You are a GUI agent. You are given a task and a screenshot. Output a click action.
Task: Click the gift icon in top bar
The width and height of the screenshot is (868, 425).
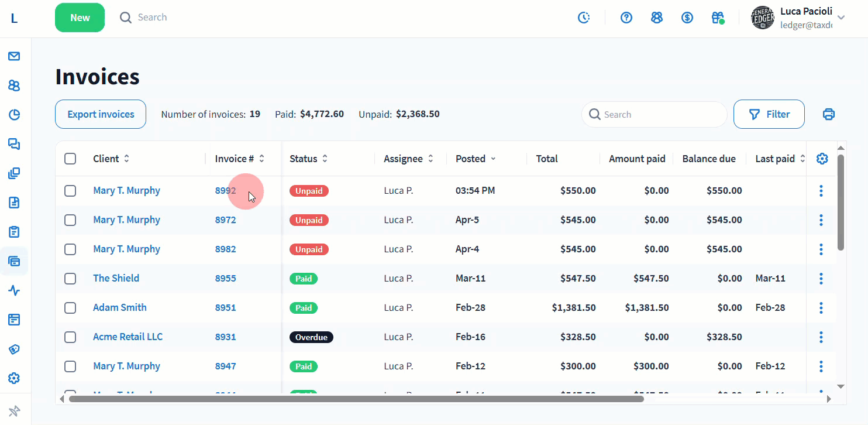click(718, 18)
